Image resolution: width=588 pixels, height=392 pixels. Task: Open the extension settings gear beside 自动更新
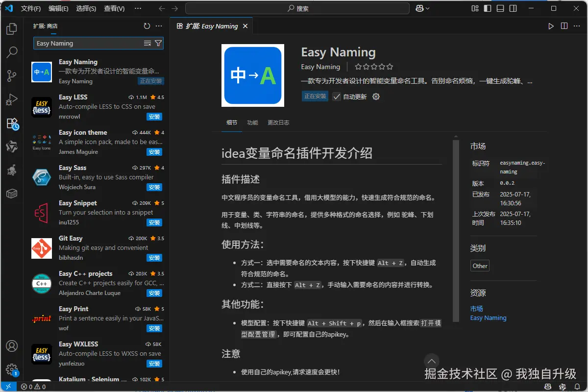(x=376, y=97)
